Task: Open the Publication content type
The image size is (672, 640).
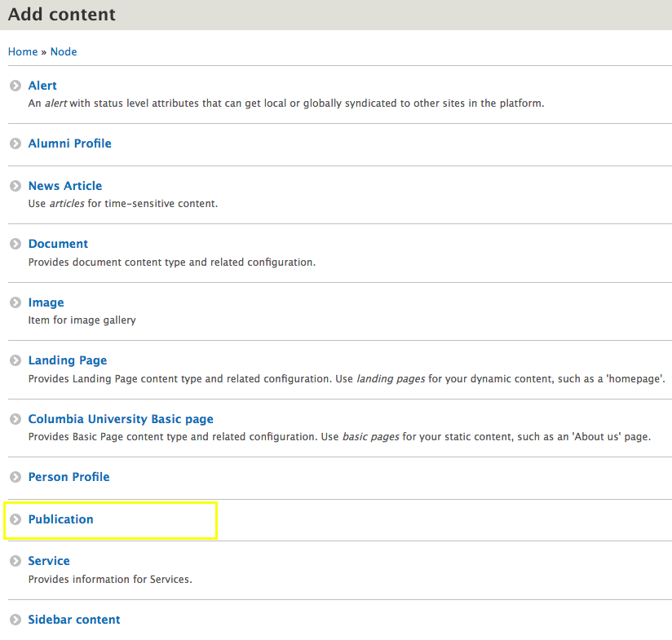Action: (60, 519)
